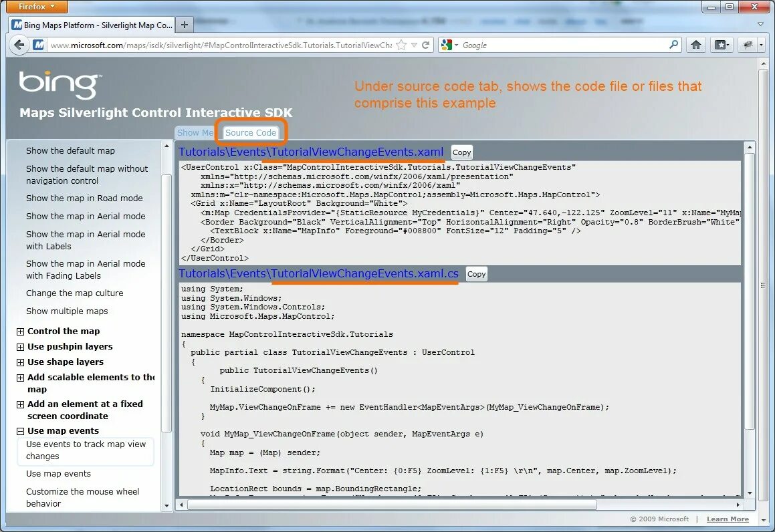Open Show the map in Aerial mode
775x532 pixels.
click(x=86, y=216)
